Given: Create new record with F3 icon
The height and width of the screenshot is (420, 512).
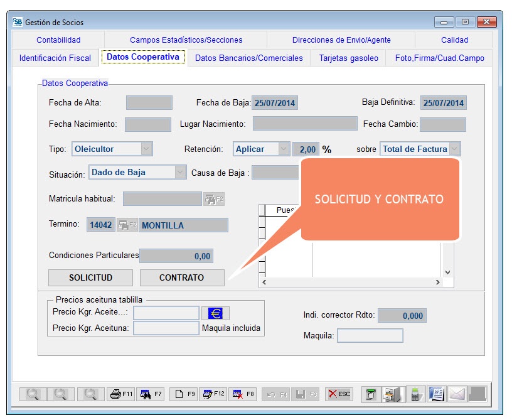Looking at the screenshot, I should pos(184,394).
